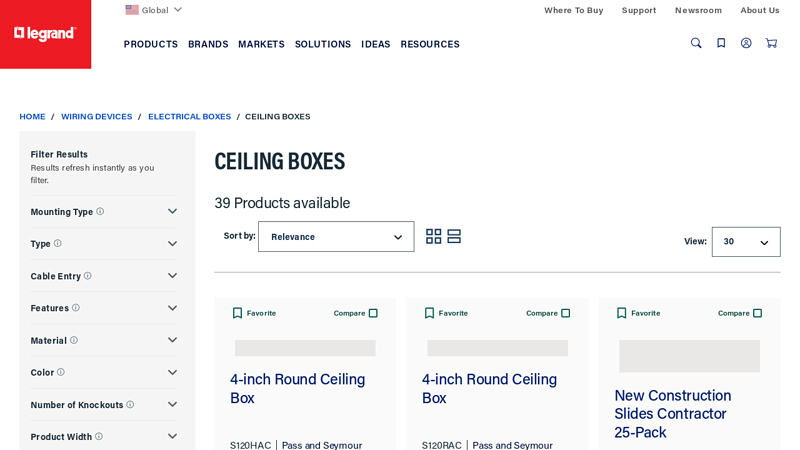This screenshot has height=450, width=800.
Task: Open the shopping cart icon
Action: [x=771, y=43]
